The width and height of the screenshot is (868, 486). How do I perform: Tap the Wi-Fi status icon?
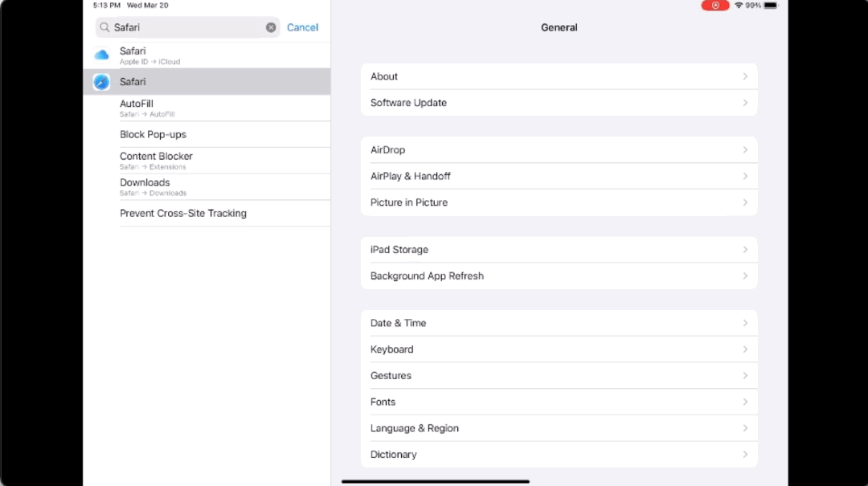point(738,6)
